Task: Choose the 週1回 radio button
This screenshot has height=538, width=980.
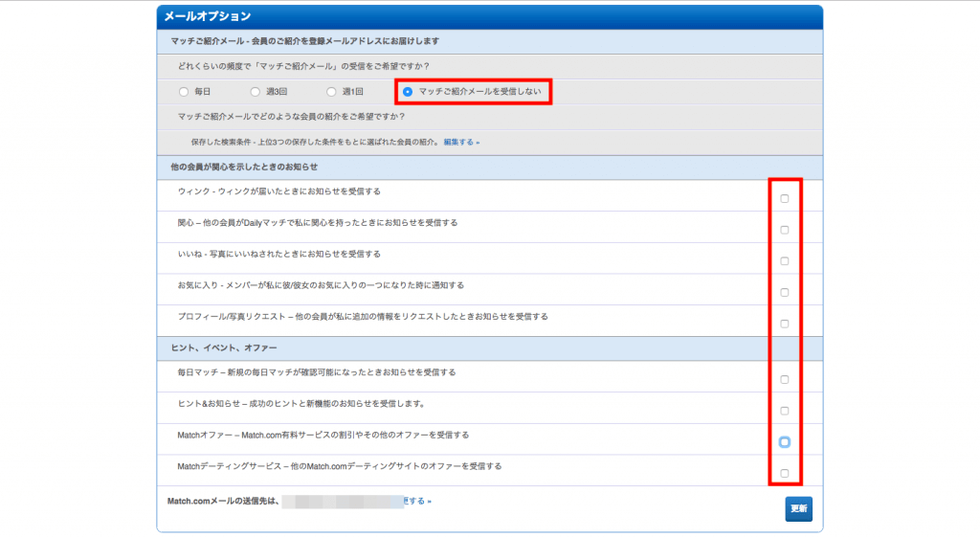Action: 332,92
